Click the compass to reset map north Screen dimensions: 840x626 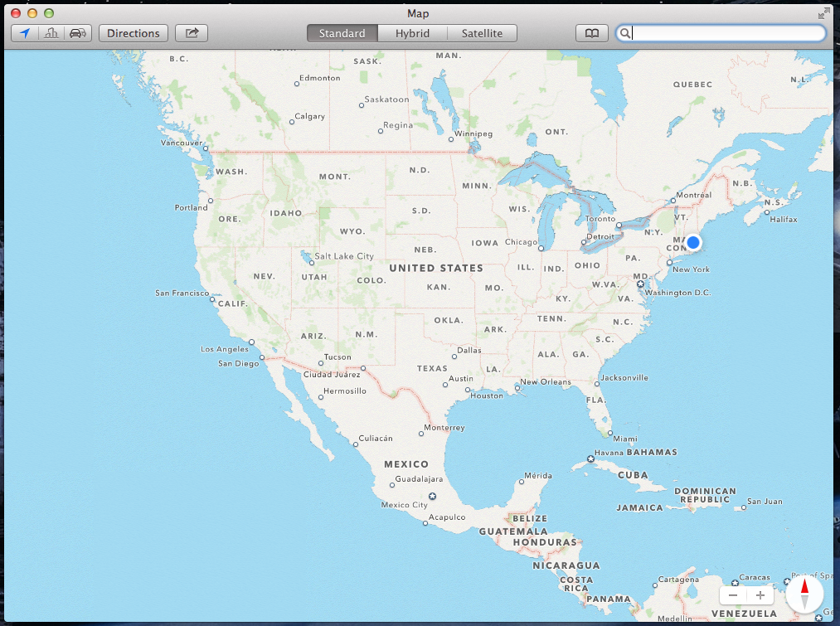(x=804, y=594)
